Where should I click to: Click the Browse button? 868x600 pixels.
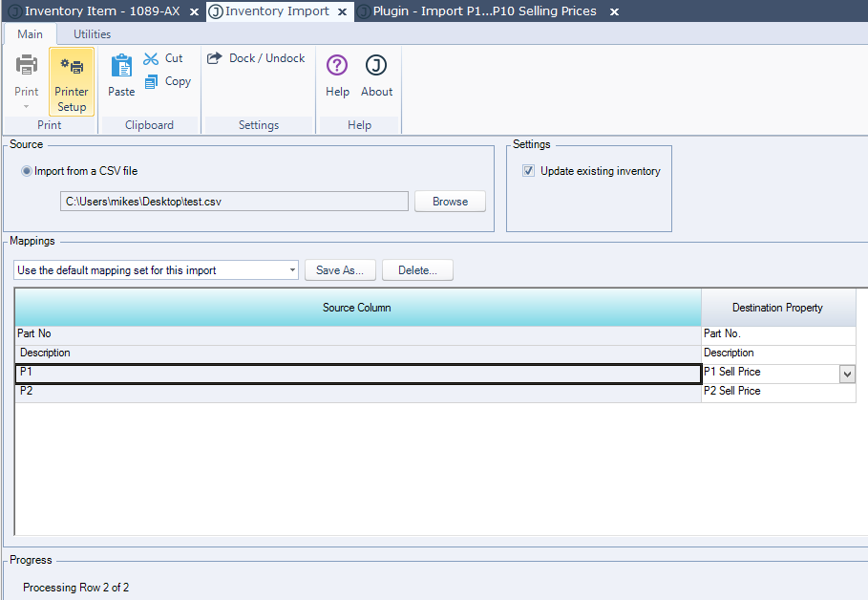[450, 202]
